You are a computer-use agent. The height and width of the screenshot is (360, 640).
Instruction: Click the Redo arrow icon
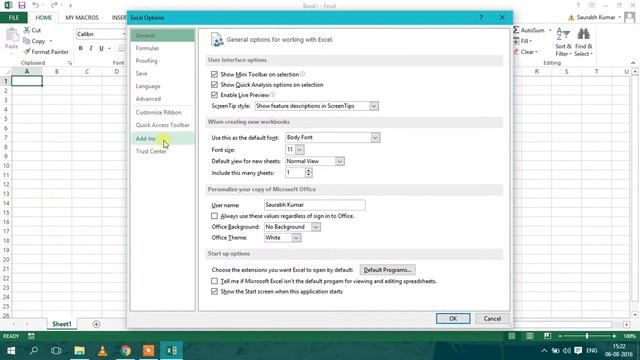click(x=54, y=5)
